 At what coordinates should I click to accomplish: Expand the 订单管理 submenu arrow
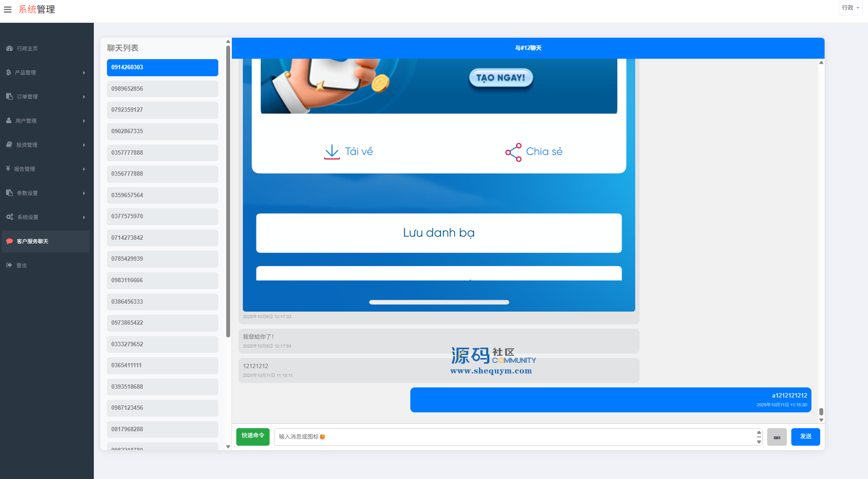coord(84,97)
